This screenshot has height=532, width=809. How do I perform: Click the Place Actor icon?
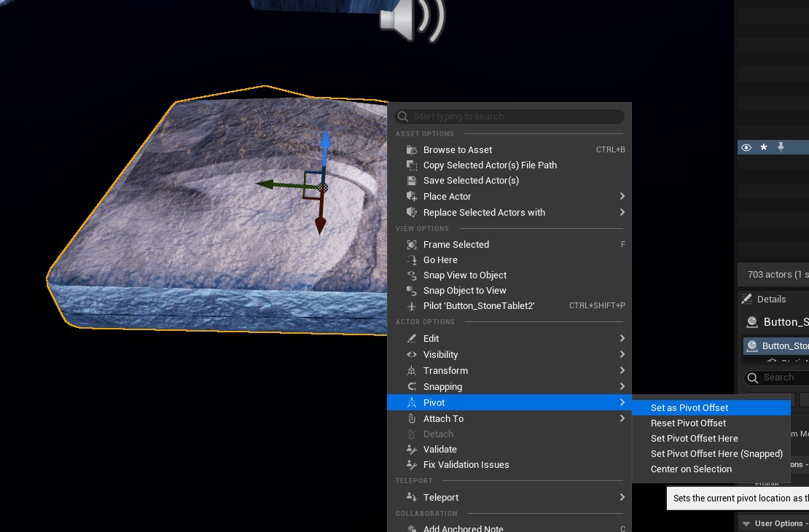tap(411, 196)
